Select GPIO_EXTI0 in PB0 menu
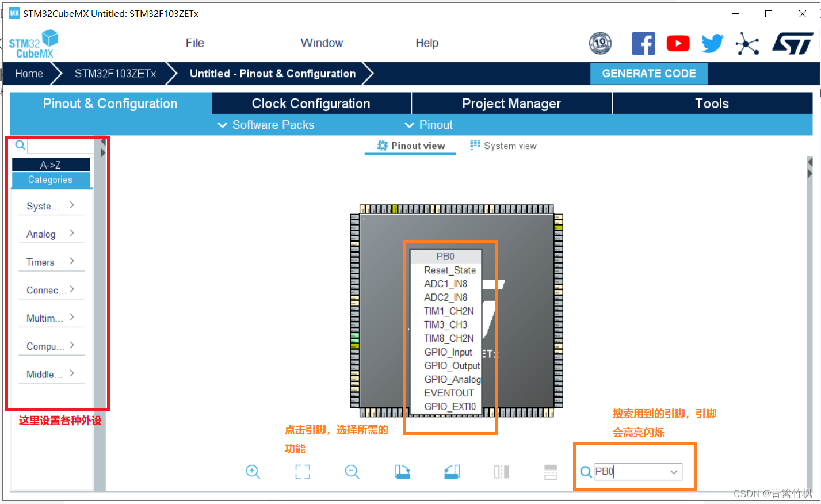This screenshot has width=821, height=504. coord(450,407)
